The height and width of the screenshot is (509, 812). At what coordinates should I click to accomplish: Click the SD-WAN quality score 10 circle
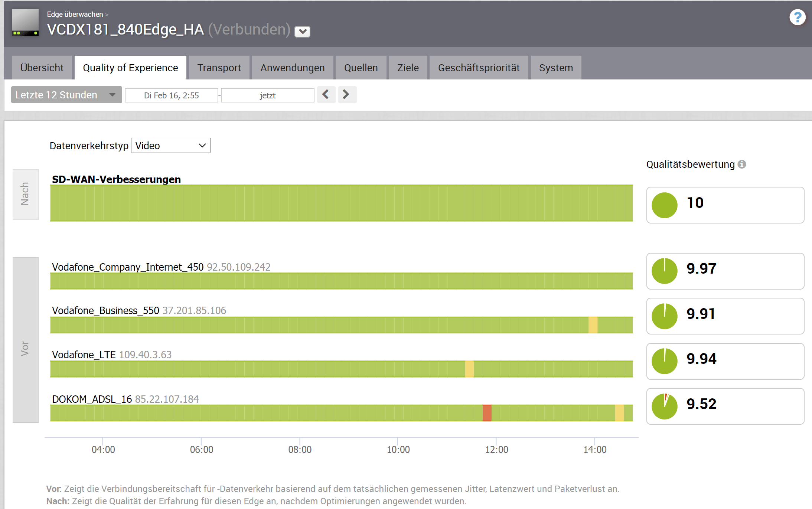664,205
